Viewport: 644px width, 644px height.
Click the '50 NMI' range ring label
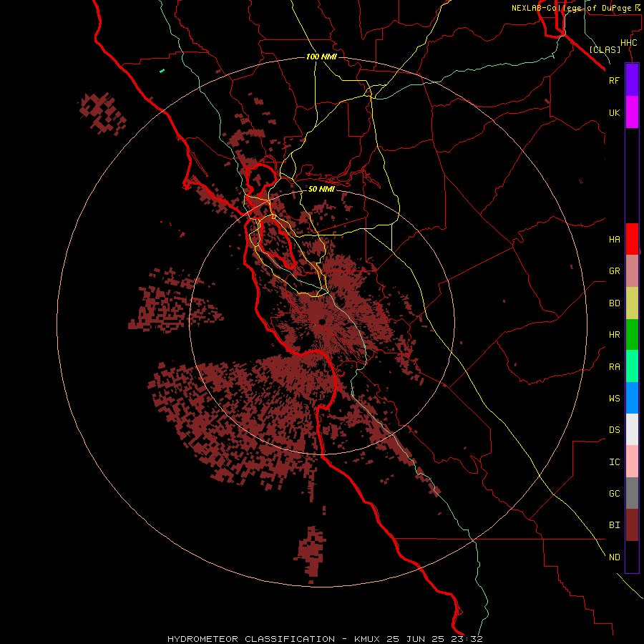[321, 189]
